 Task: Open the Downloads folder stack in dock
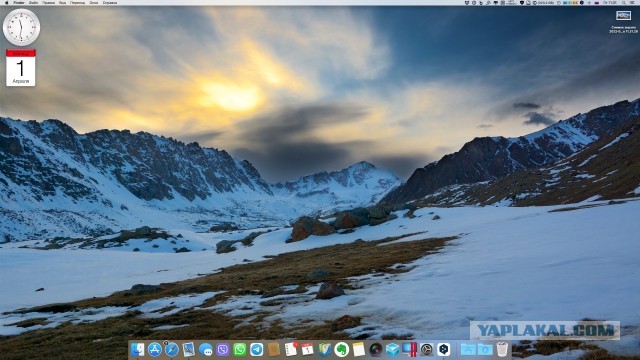(x=485, y=349)
